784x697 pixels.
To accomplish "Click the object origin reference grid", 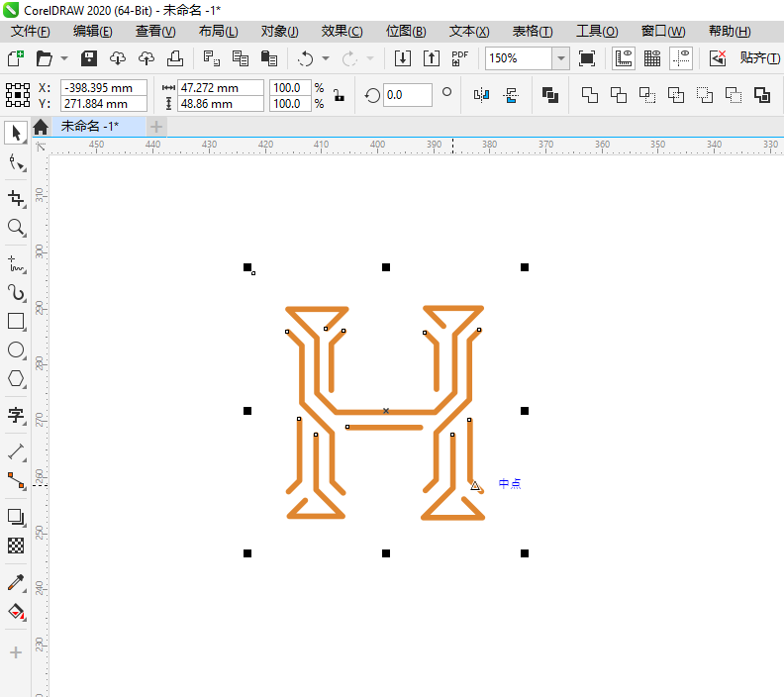I will [18, 95].
